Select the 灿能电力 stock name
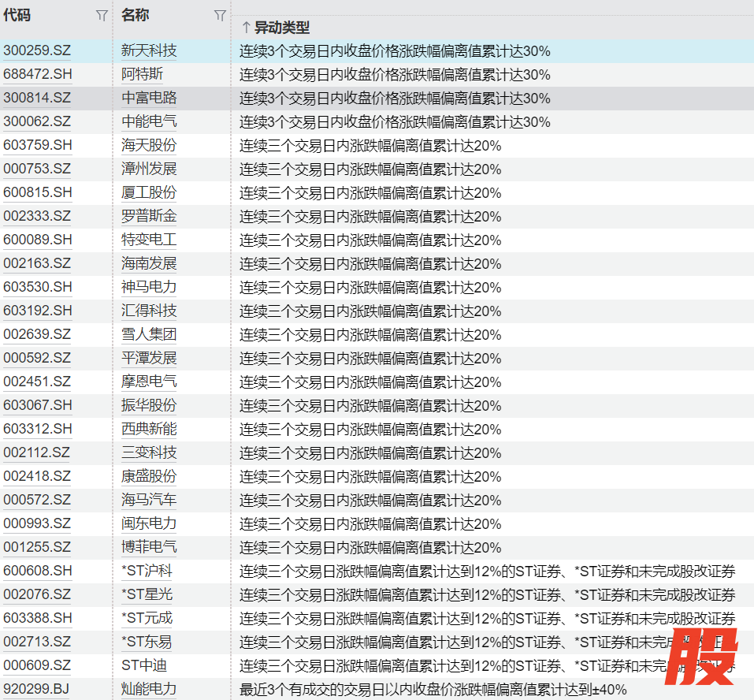The width and height of the screenshot is (754, 700). pos(149,690)
